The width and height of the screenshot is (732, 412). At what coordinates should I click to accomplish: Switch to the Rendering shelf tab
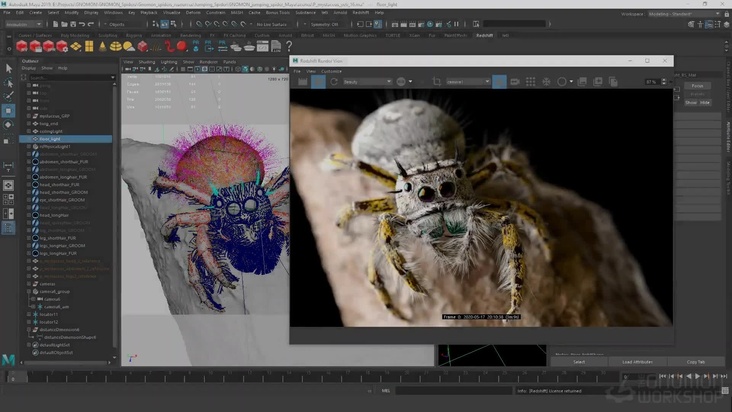(190, 35)
